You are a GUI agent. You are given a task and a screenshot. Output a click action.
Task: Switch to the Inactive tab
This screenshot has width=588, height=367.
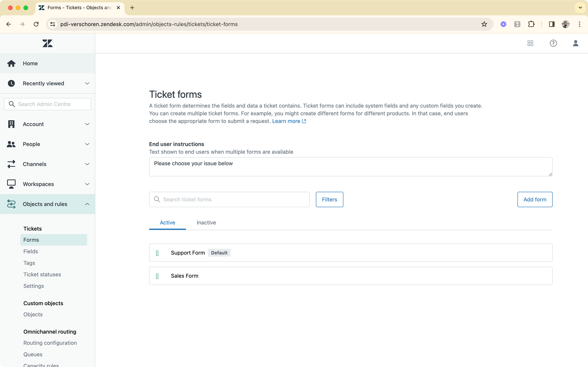[x=206, y=223]
